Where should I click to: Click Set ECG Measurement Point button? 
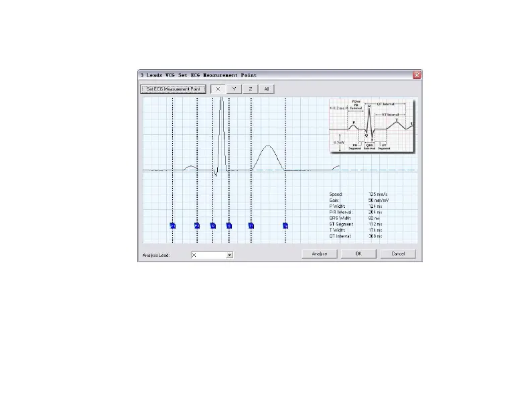[x=173, y=89]
